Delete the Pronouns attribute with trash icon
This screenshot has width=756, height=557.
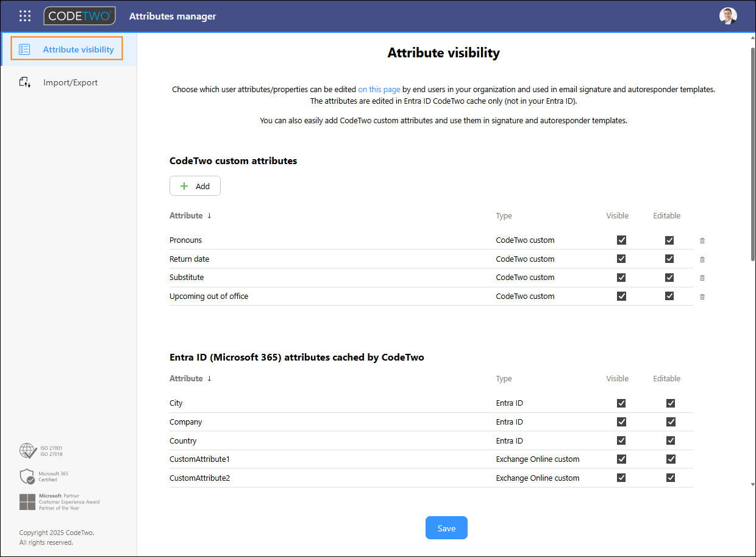pyautogui.click(x=702, y=240)
